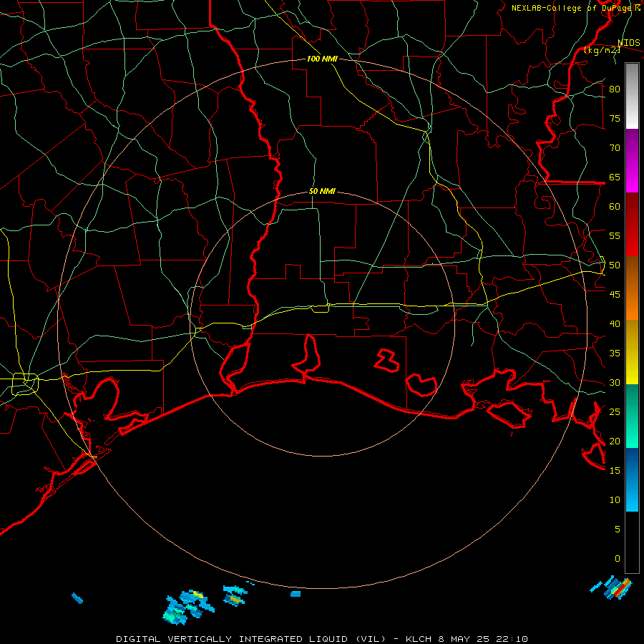Click the 10 value on the scale

(615, 500)
